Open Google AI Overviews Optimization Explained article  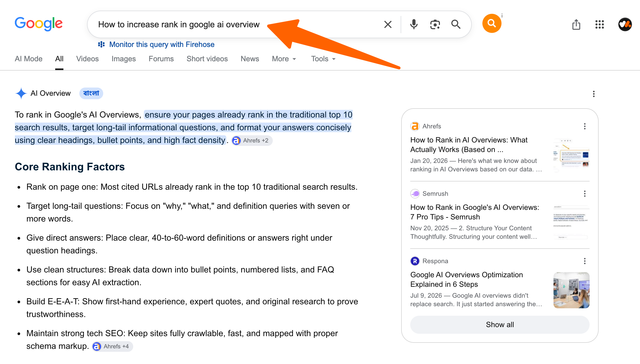466,279
